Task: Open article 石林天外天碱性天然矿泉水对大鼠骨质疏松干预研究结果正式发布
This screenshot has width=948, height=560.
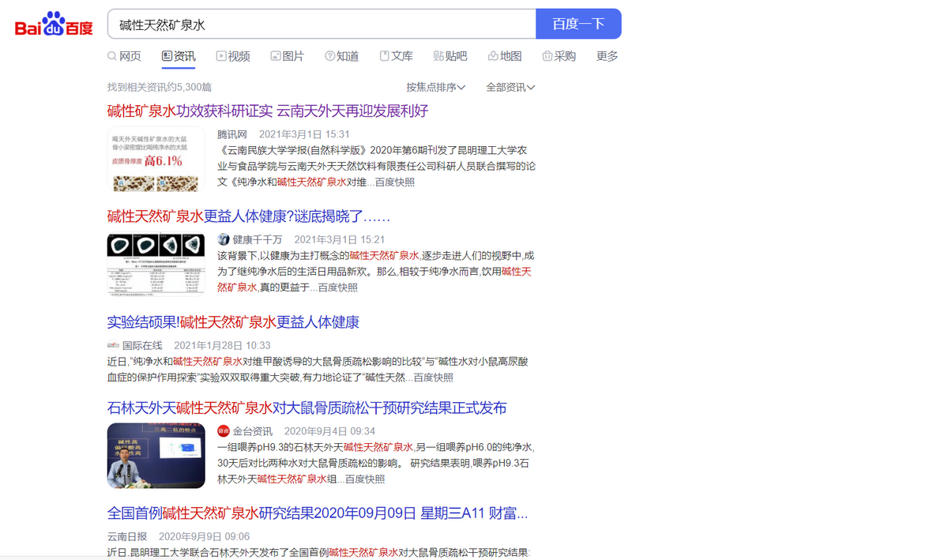Action: coord(307,408)
